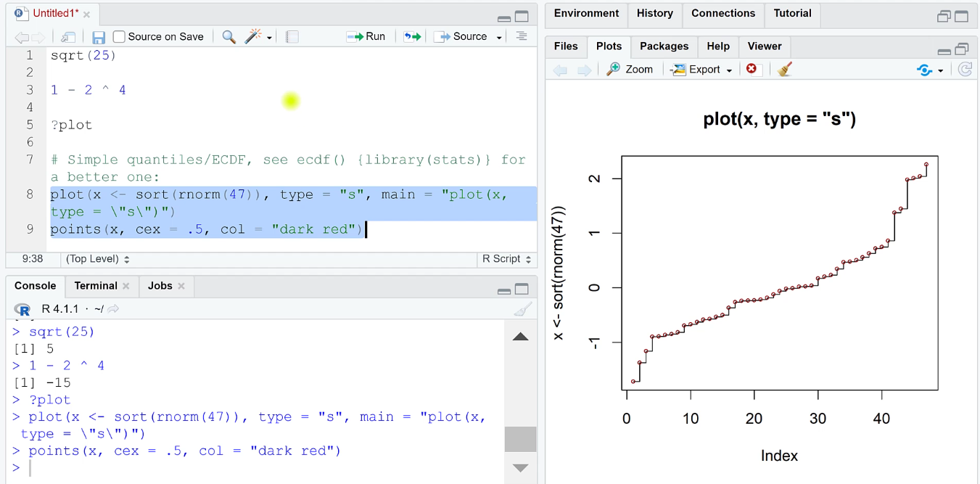Compile report with the notebook icon
This screenshot has height=484, width=980.
(x=292, y=36)
